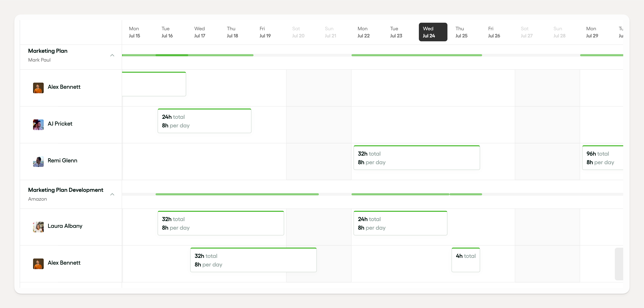Select the Fri Jul 19 date column header
The height and width of the screenshot is (308, 644).
click(265, 32)
